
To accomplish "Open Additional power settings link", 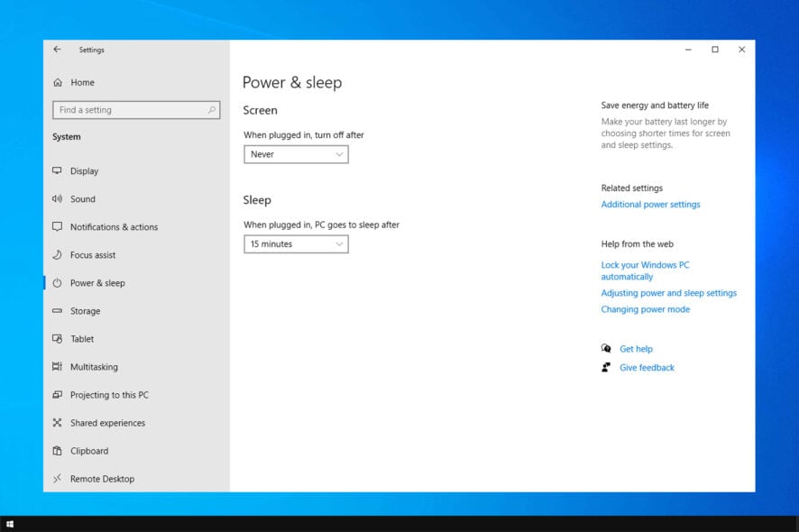I will pos(651,205).
